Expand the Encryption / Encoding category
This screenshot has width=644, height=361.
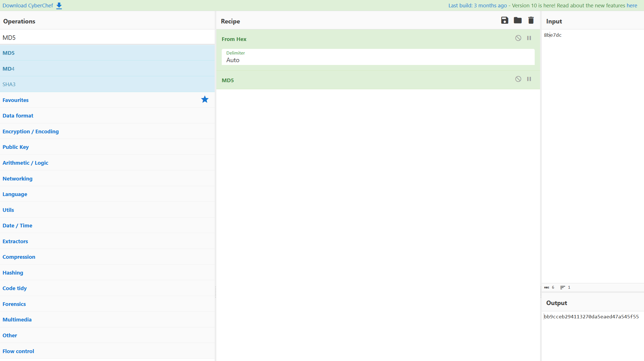point(107,131)
